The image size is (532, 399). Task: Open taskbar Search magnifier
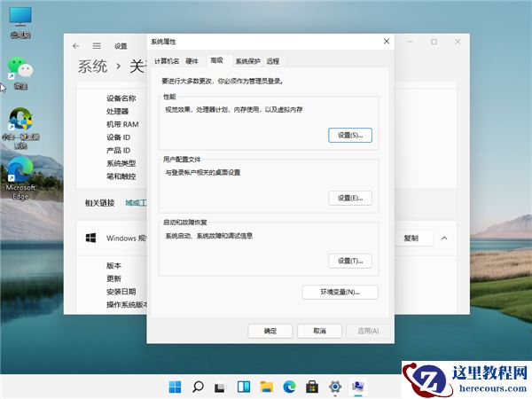pos(198,387)
